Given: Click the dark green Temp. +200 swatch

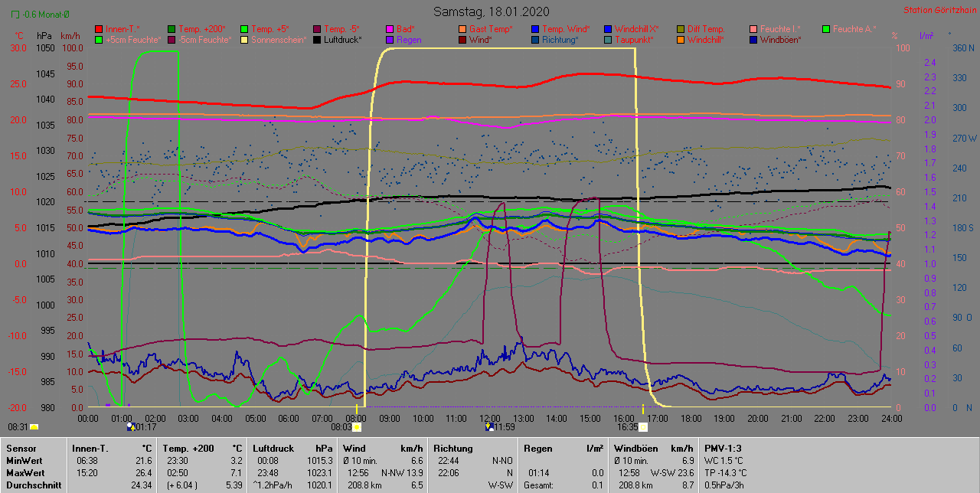Looking at the screenshot, I should coord(171,29).
